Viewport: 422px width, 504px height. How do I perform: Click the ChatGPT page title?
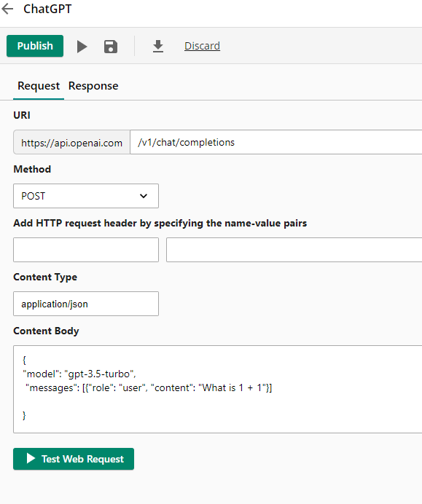click(x=47, y=9)
